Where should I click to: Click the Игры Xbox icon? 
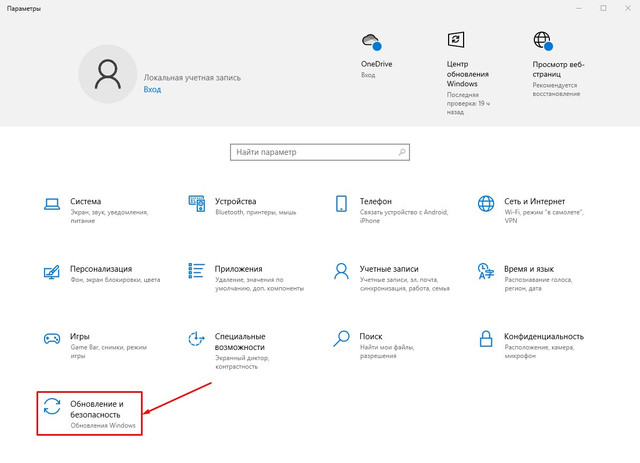coord(52,341)
